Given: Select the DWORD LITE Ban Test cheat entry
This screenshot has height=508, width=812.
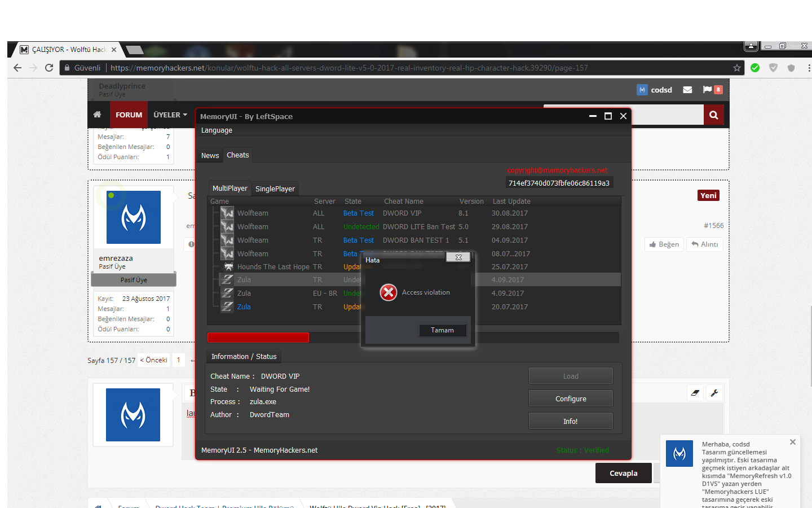Looking at the screenshot, I should point(419,227).
